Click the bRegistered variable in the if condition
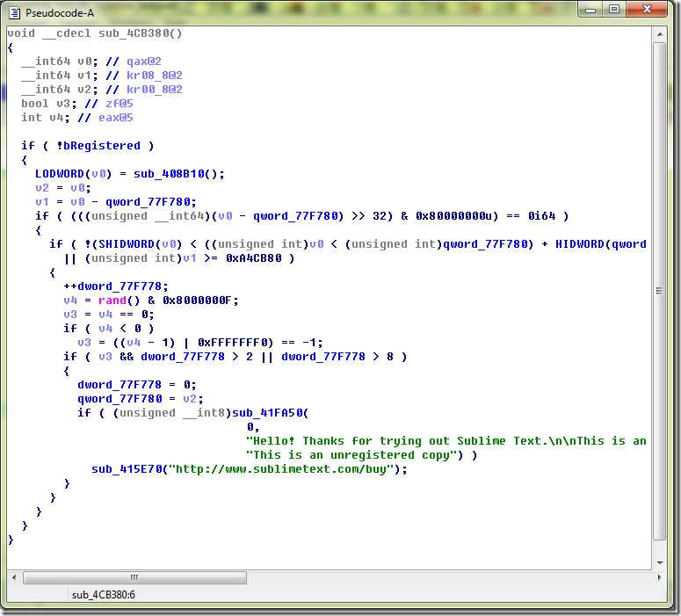This screenshot has width=681, height=616. coord(102,146)
